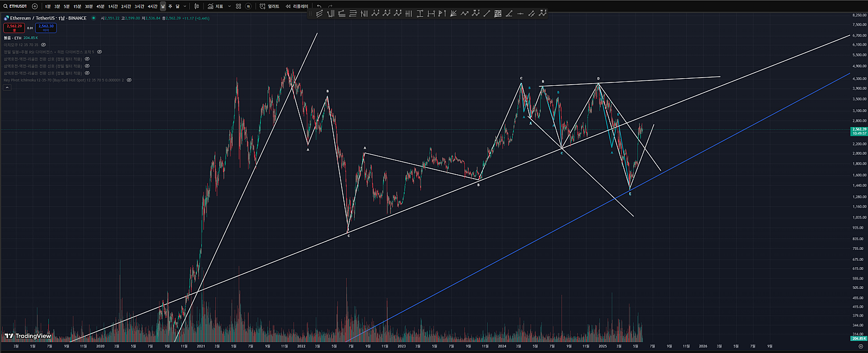Open the indicator templates grid icon
The height and width of the screenshot is (353, 868).
[x=239, y=7]
